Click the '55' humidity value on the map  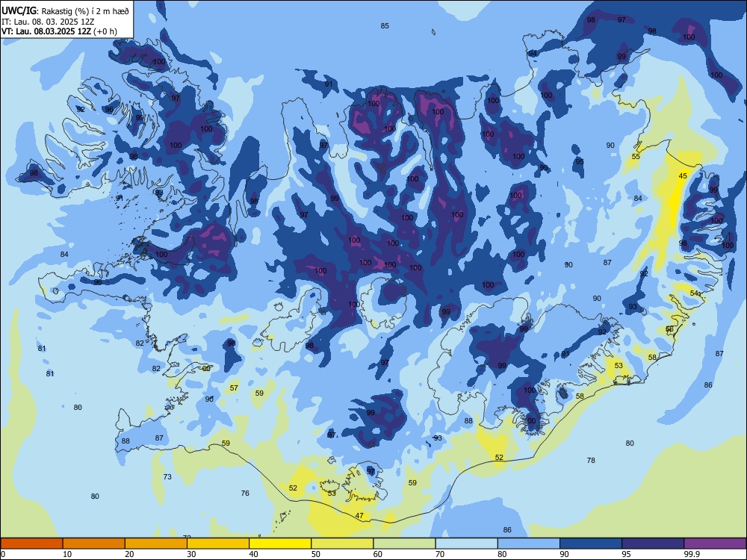[x=636, y=156]
